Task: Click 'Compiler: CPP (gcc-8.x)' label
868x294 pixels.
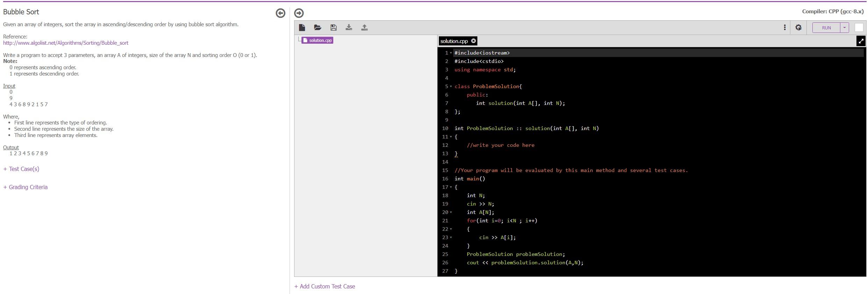Action: (x=833, y=12)
